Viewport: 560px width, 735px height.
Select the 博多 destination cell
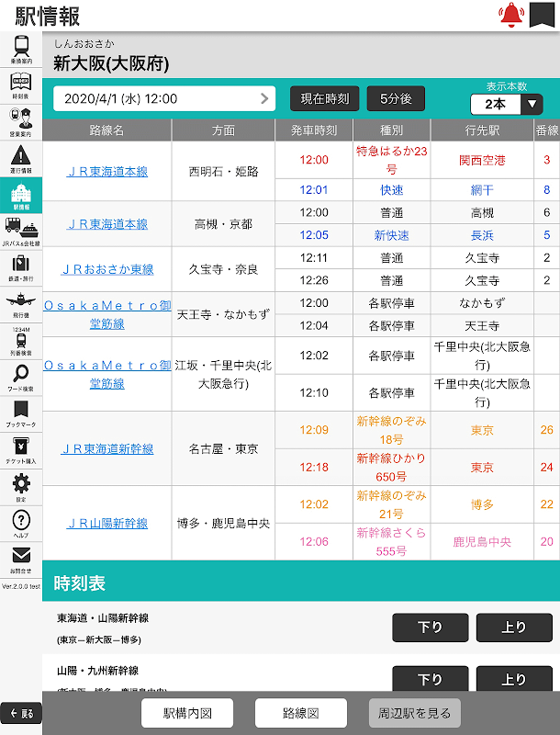coord(482,504)
